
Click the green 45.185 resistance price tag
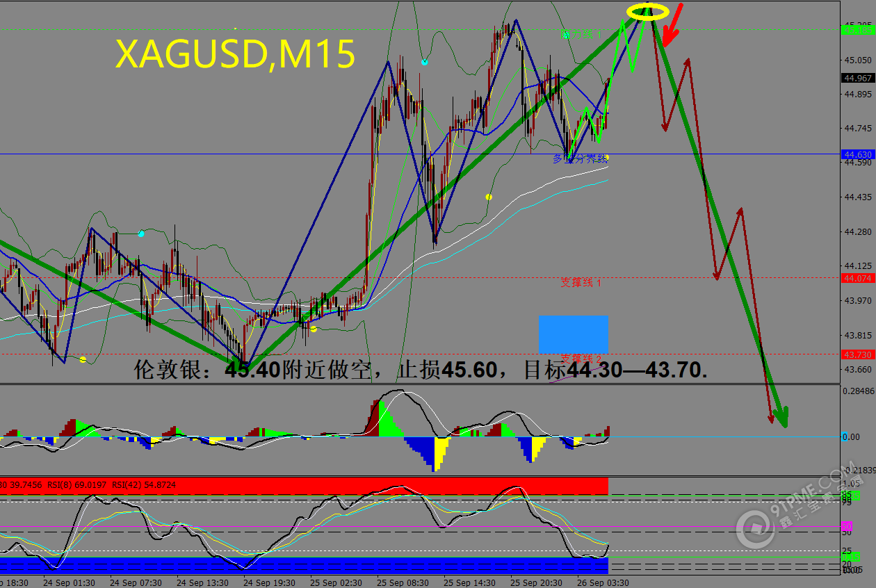click(x=858, y=29)
